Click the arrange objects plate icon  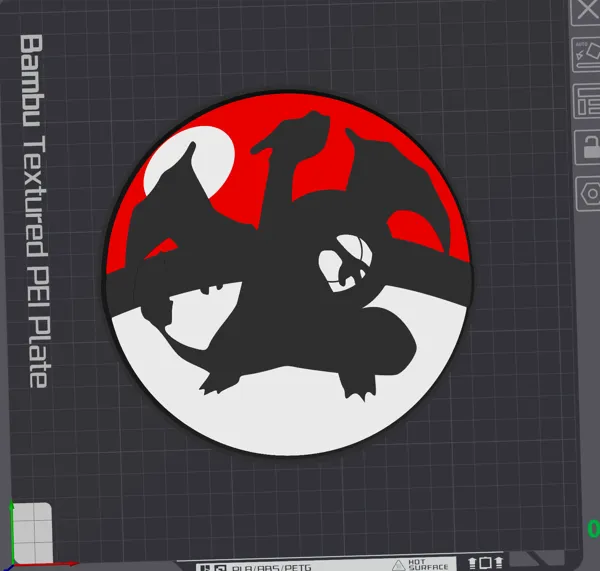pyautogui.click(x=587, y=101)
